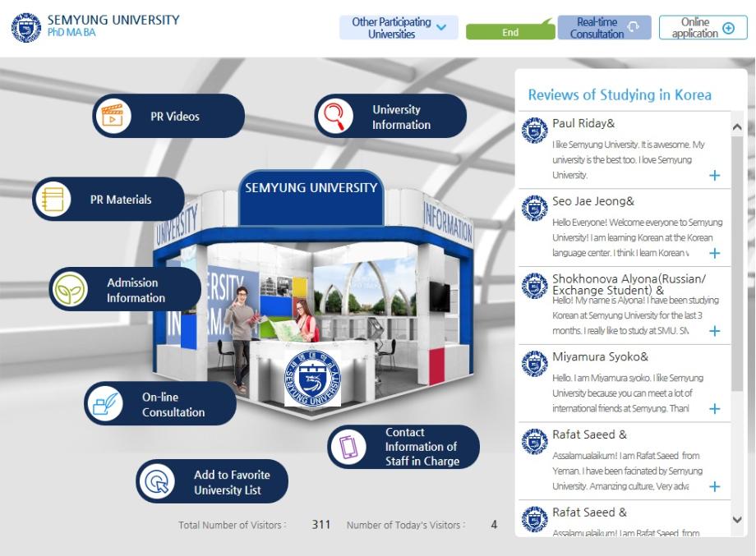Open the PR Materials notebook icon

click(x=53, y=200)
